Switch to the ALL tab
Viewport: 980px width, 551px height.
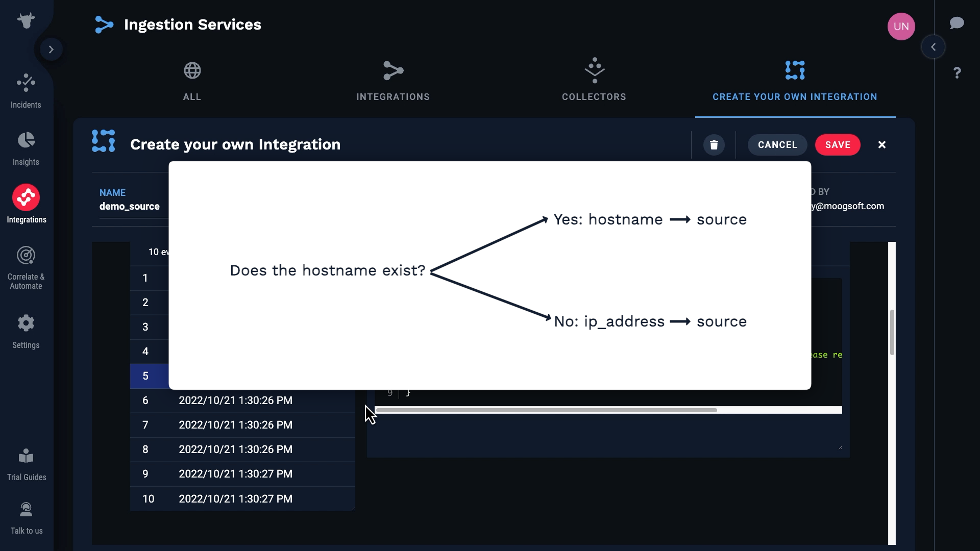click(192, 82)
